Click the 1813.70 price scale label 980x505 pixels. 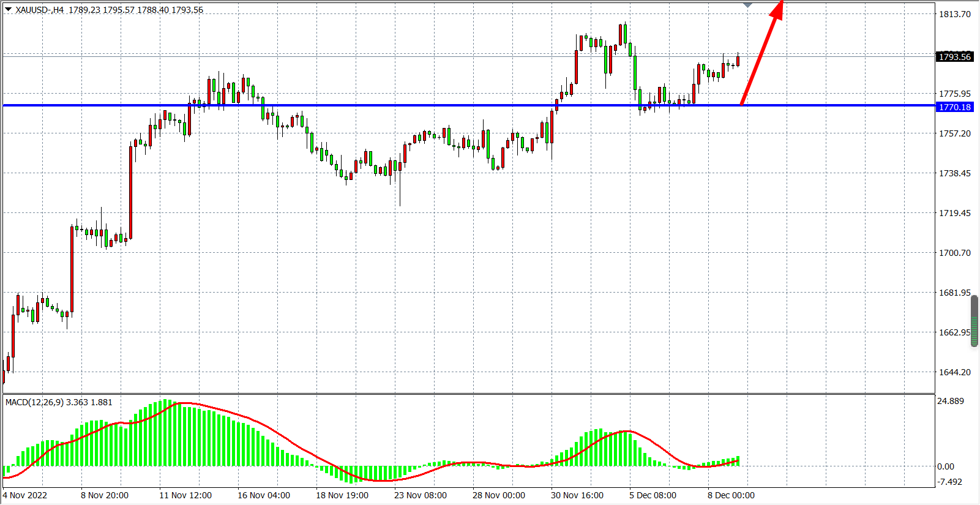click(x=954, y=14)
